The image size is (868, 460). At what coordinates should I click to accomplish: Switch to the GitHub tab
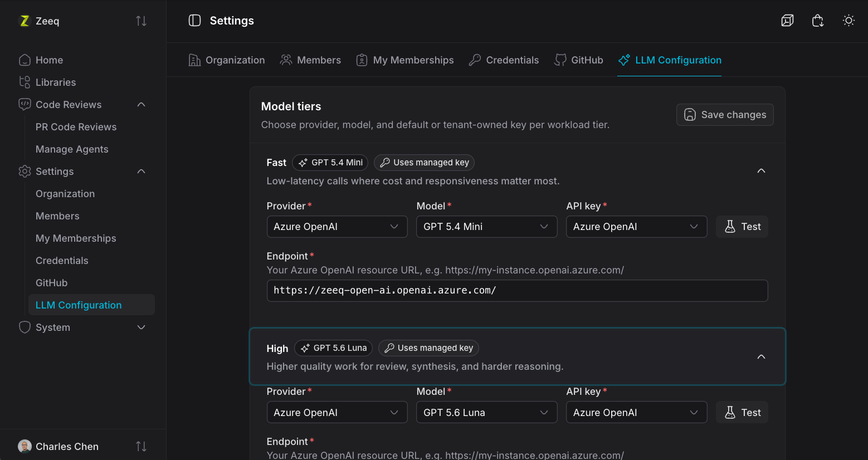(579, 60)
